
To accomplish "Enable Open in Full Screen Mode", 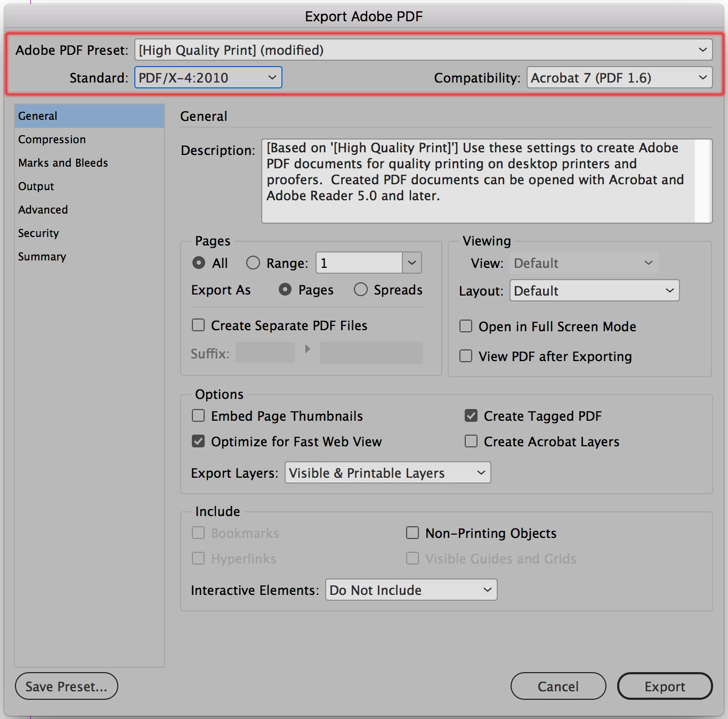I will click(x=466, y=326).
